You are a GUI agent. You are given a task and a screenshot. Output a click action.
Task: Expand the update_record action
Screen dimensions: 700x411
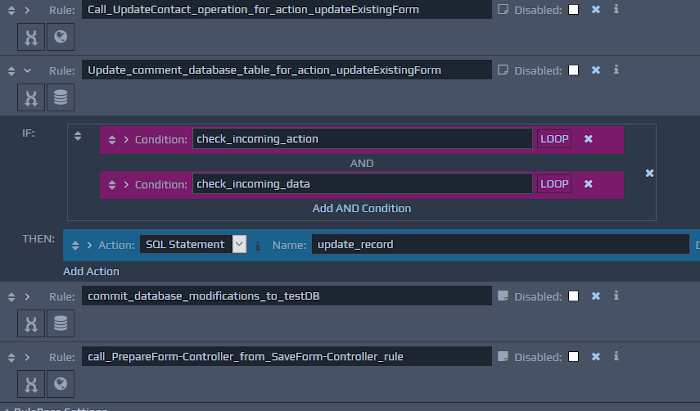[89, 245]
